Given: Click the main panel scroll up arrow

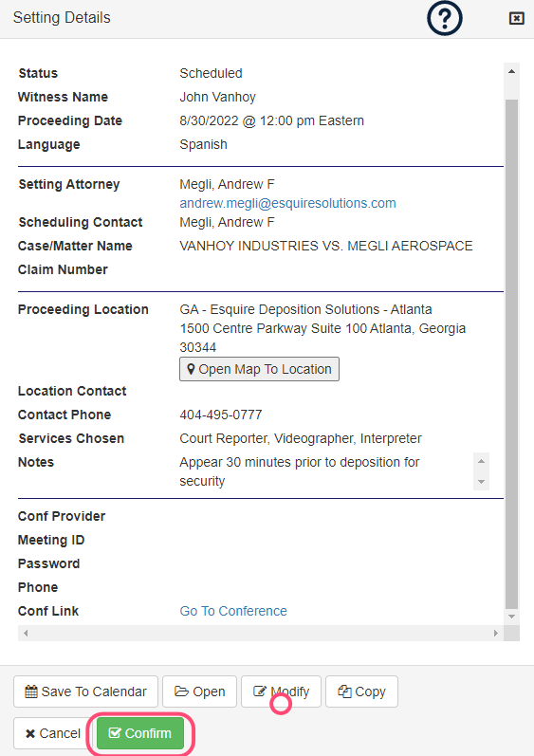Looking at the screenshot, I should 512,71.
